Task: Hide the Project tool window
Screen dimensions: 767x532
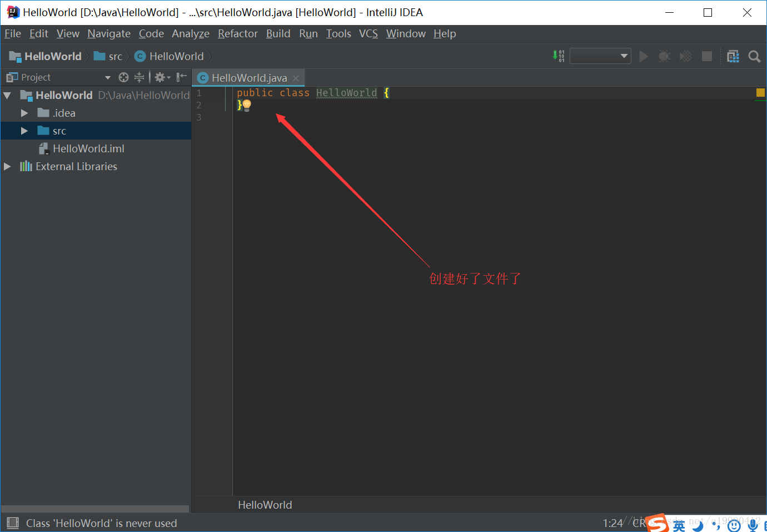Action: click(x=182, y=77)
